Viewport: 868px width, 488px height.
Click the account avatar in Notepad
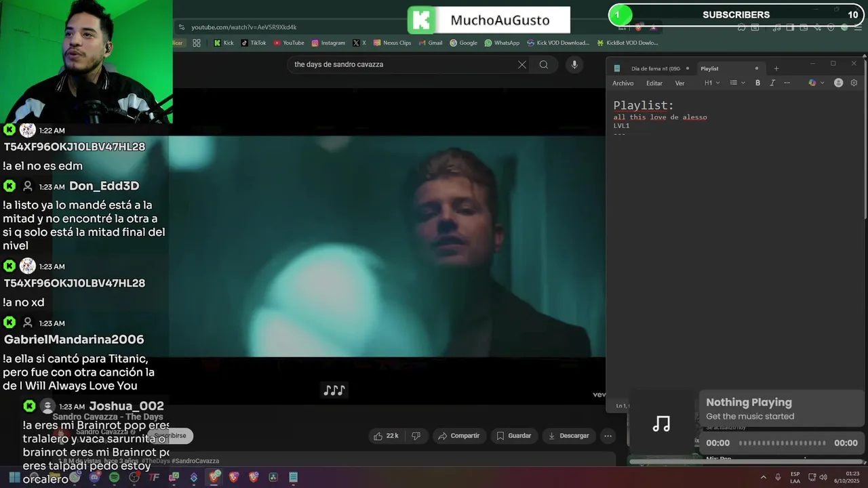coord(838,83)
